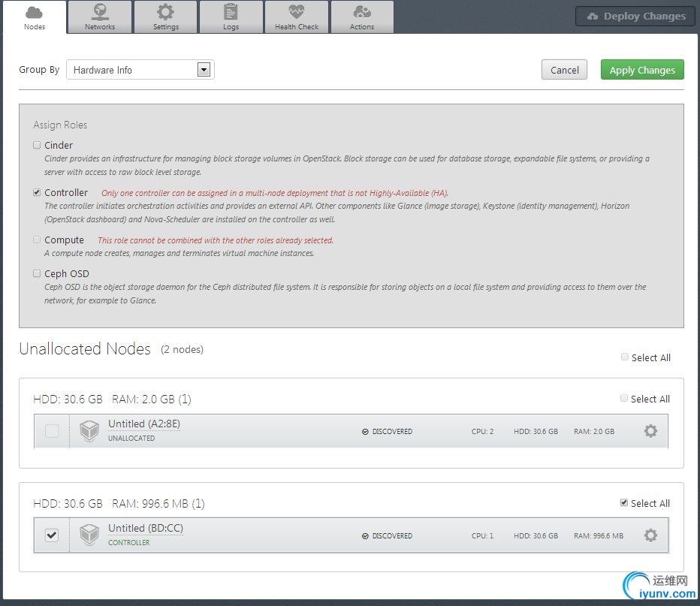This screenshot has width=700, height=606.
Task: Click the DISCOVERED status of node A2:8E
Action: coord(387,432)
